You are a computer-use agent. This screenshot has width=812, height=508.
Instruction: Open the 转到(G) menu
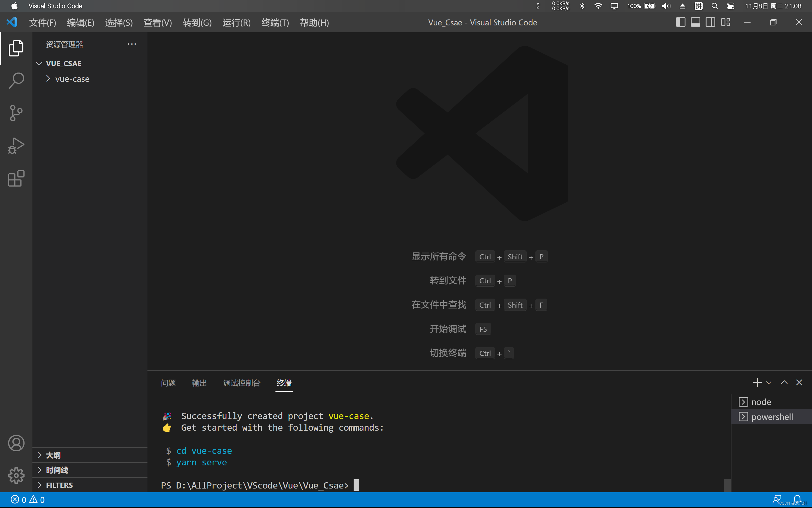pos(197,23)
